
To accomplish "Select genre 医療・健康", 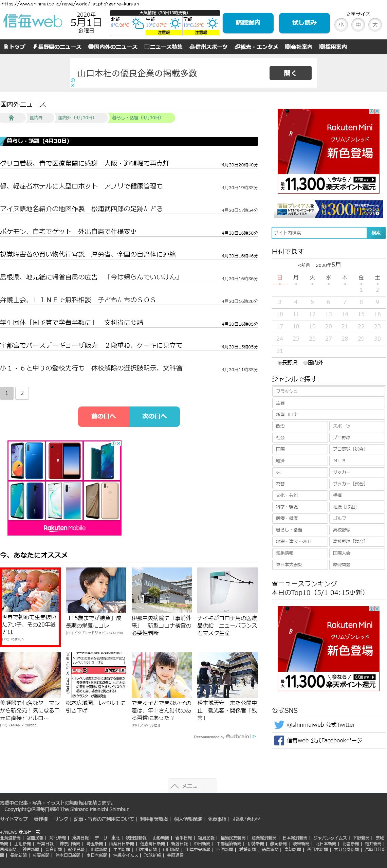I will click(300, 519).
